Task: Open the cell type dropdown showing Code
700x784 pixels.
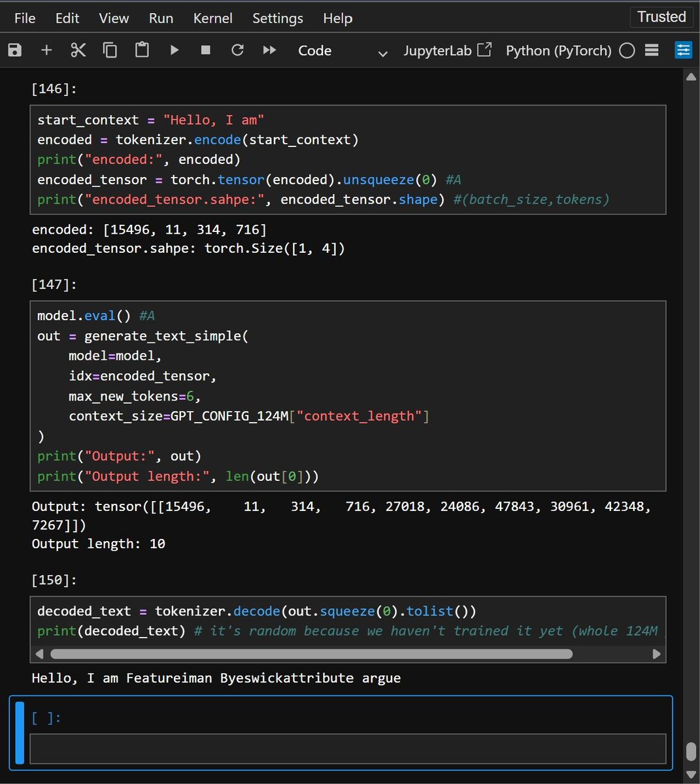Action: click(342, 51)
